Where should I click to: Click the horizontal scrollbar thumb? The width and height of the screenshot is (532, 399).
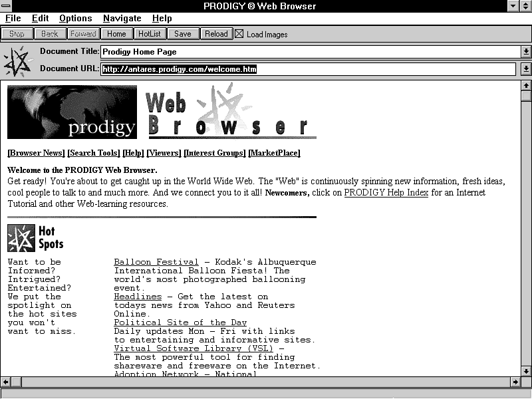16,382
